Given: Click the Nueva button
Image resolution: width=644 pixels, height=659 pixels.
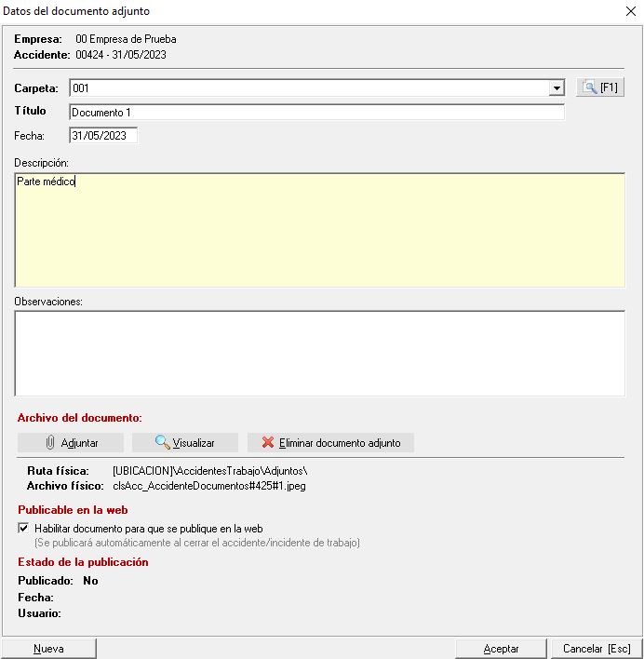Looking at the screenshot, I should tap(48, 649).
